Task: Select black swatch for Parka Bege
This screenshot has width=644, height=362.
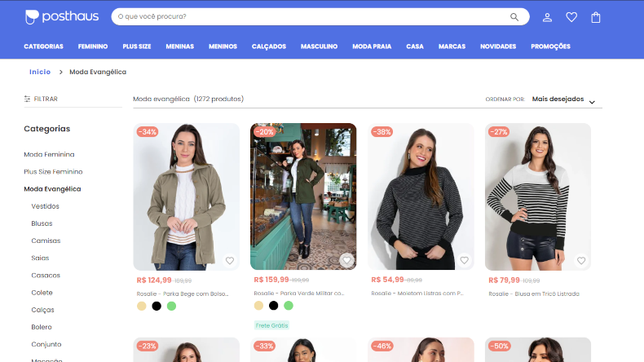Action: 157,306
